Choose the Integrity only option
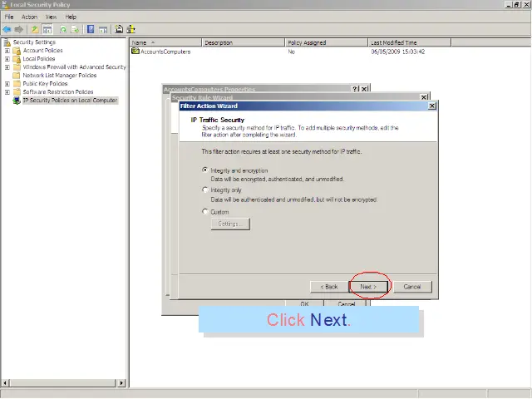Viewport: 532px width, 399px height. [x=205, y=190]
